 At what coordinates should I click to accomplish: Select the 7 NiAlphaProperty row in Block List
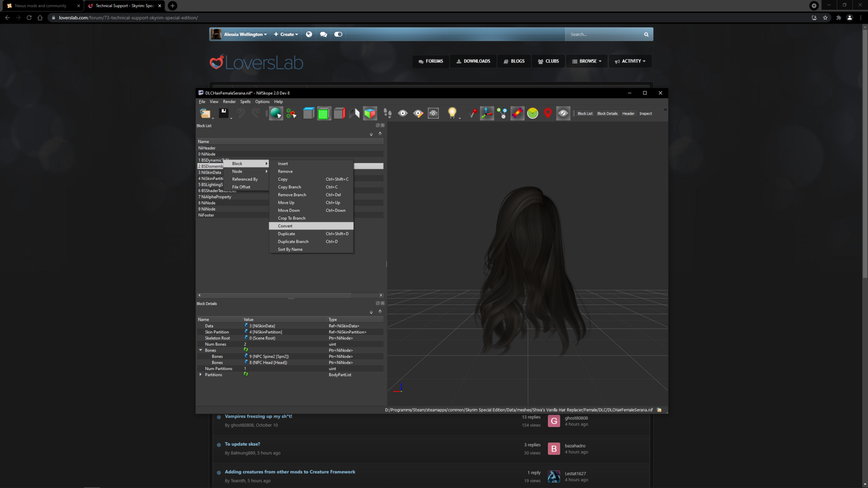[290, 197]
